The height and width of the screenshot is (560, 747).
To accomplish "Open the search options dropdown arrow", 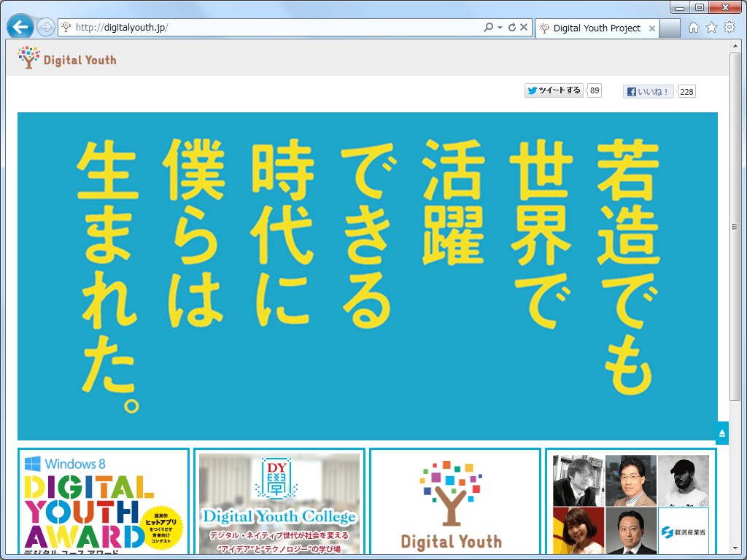I will 500,26.
